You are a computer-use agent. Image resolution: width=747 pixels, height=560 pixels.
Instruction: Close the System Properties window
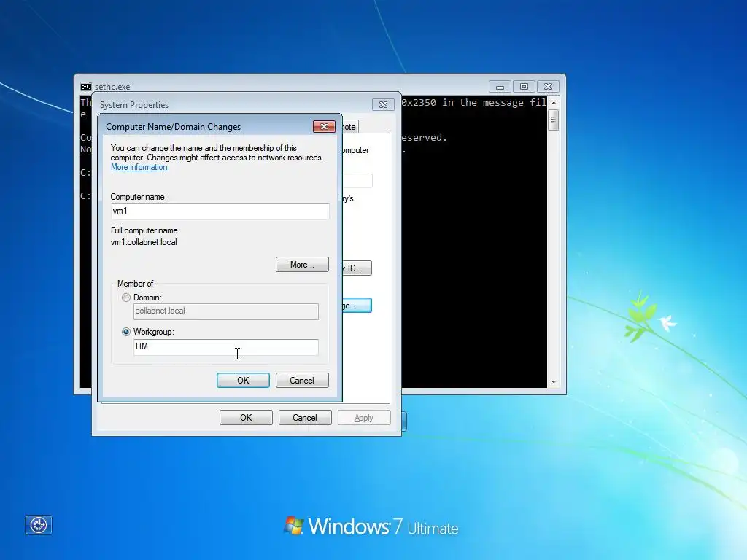[383, 105]
